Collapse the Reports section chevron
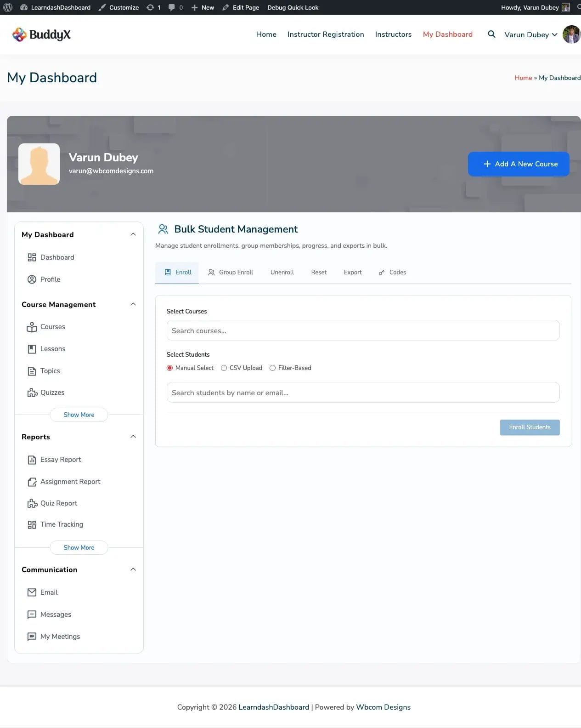 [133, 437]
